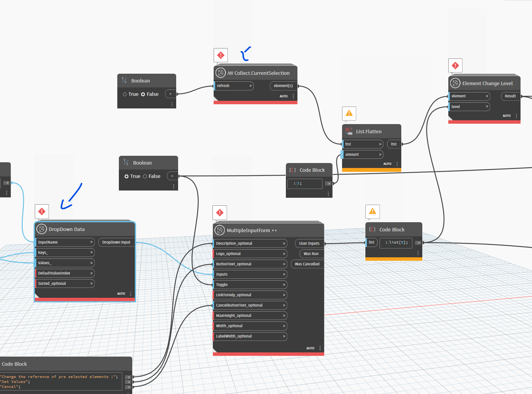
Task: Open the three-dot menu on List.Flatten
Action: point(397,163)
